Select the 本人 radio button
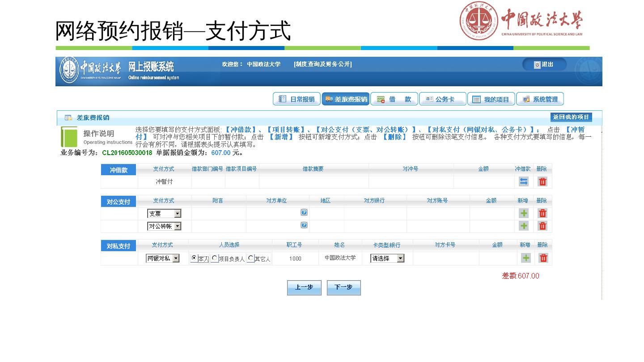 (x=194, y=258)
